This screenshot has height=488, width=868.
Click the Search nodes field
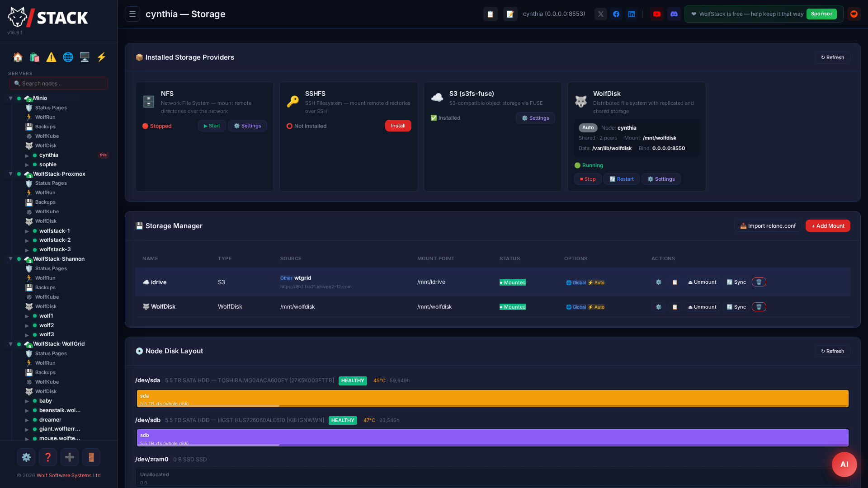(58, 84)
